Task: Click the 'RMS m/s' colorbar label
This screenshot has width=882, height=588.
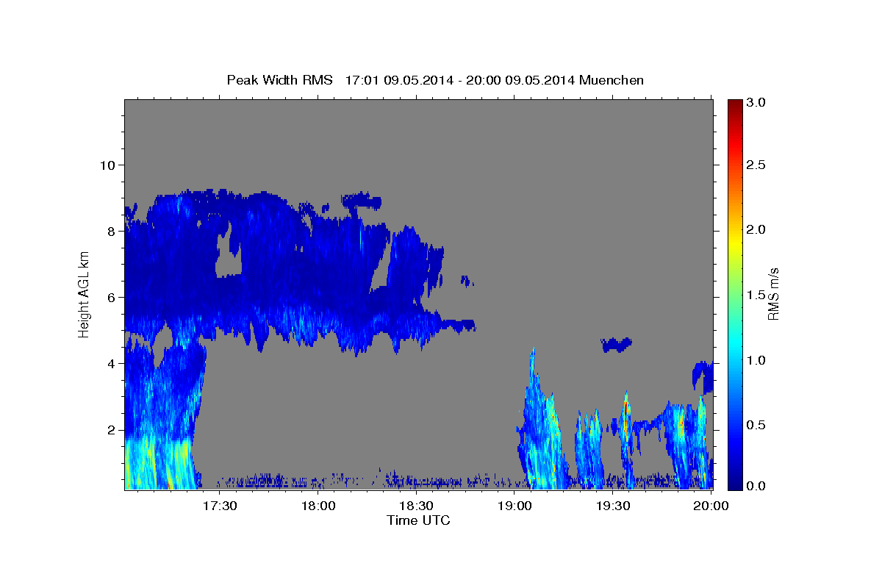Action: click(x=772, y=294)
